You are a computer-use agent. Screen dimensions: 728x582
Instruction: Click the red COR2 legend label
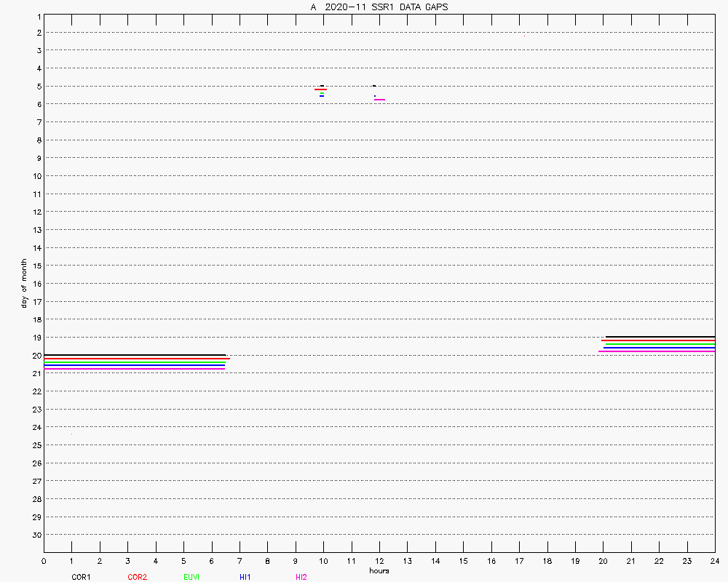coord(137,577)
